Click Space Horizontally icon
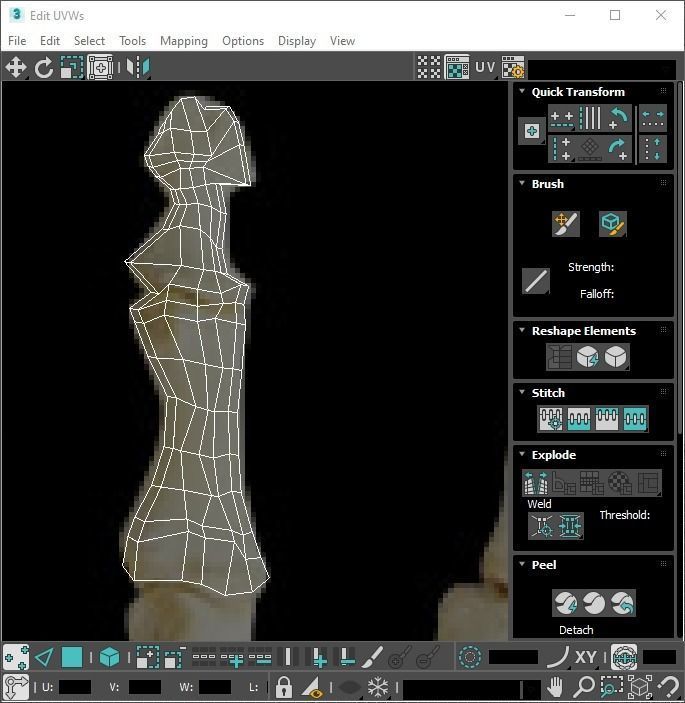 pyautogui.click(x=653, y=118)
